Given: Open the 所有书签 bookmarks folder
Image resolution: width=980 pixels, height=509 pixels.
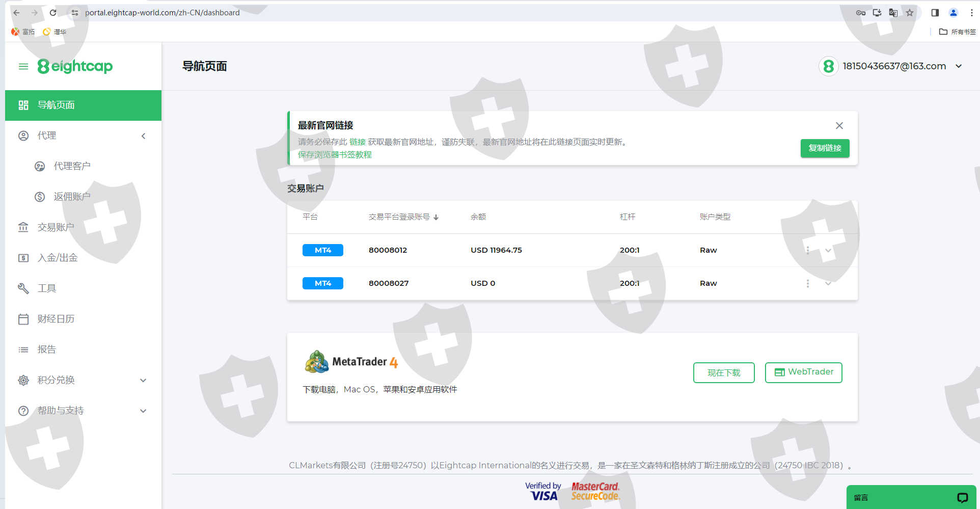Looking at the screenshot, I should (x=958, y=32).
